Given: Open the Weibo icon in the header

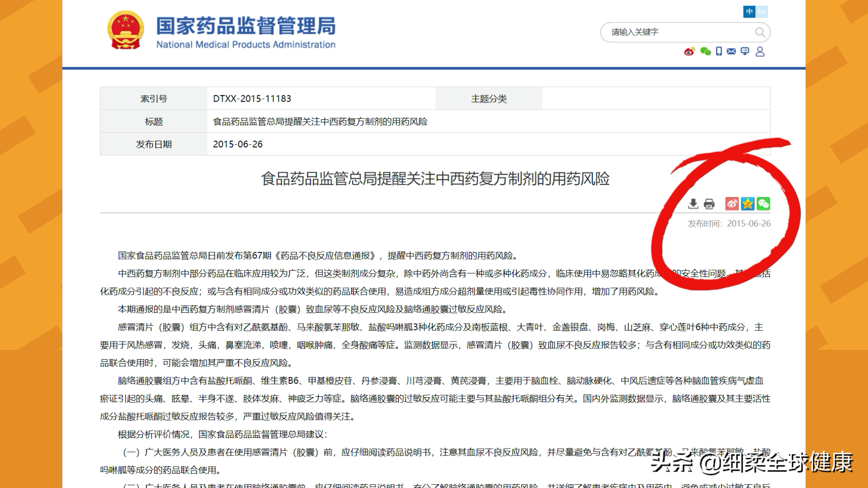Looking at the screenshot, I should tap(689, 52).
